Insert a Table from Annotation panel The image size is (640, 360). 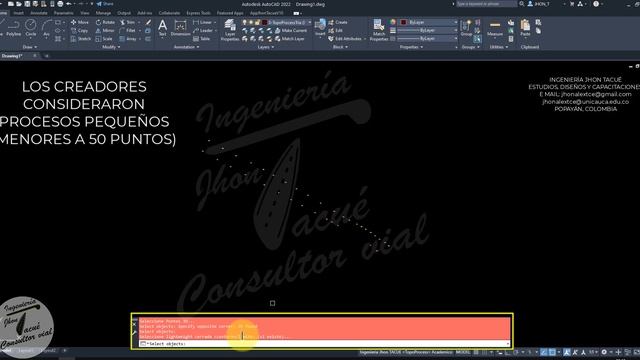(x=201, y=39)
